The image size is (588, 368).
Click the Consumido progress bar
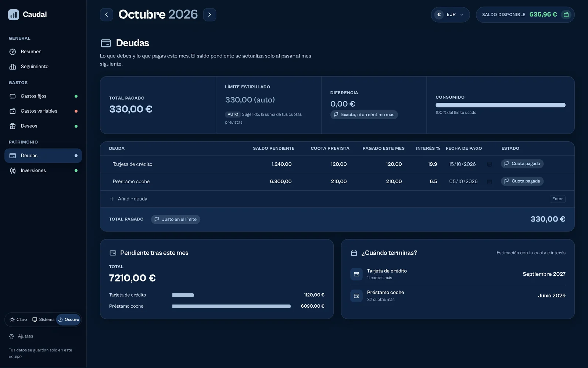point(501,105)
